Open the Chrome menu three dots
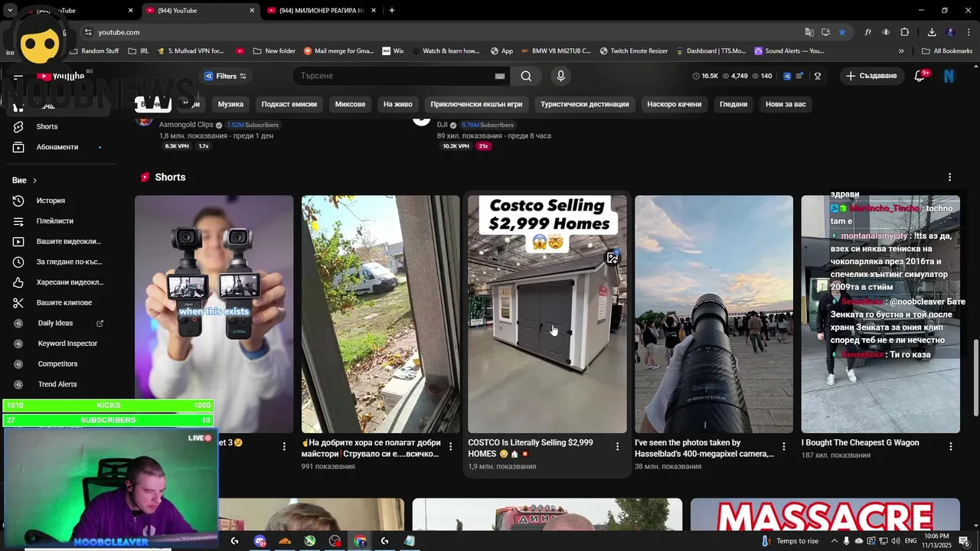The width and height of the screenshot is (980, 551). point(969,32)
